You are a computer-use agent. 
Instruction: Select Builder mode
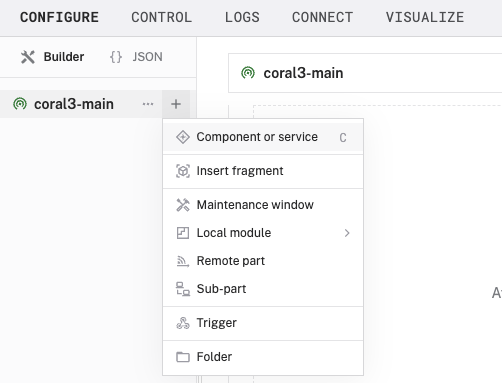point(52,57)
